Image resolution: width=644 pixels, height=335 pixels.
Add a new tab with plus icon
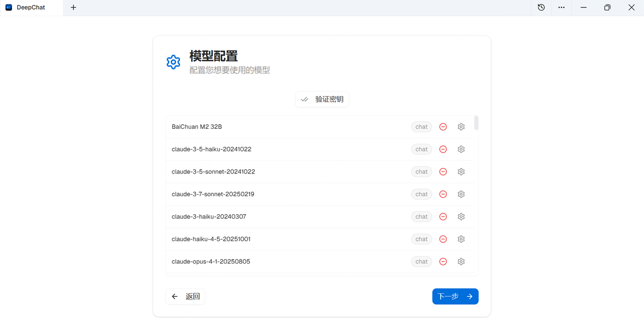click(73, 8)
